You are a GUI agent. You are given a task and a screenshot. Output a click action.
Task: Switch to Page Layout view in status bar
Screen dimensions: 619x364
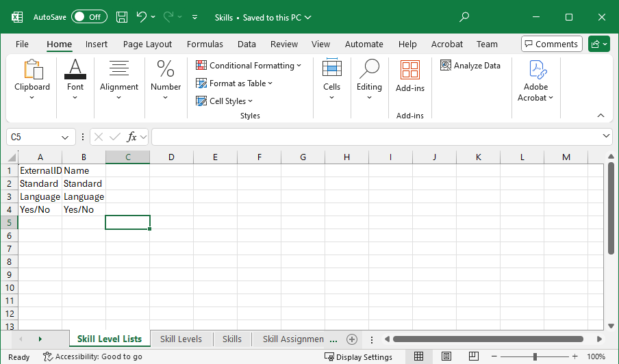(x=446, y=356)
